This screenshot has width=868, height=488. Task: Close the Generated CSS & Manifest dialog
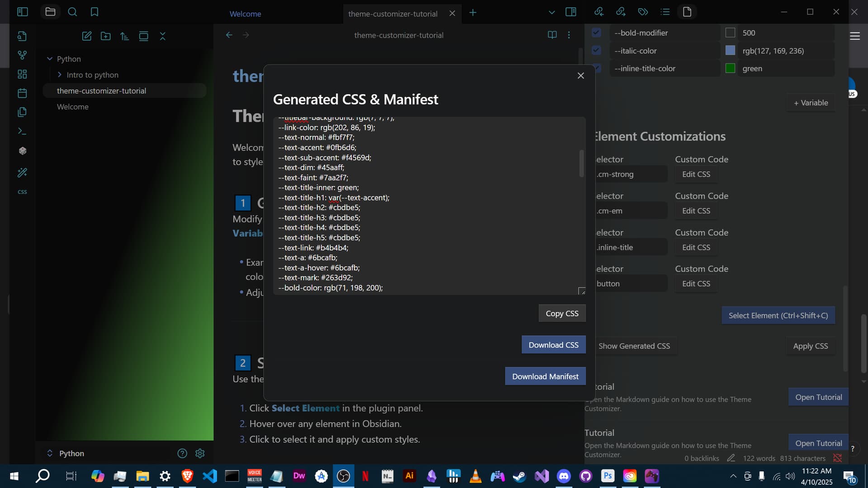point(581,75)
